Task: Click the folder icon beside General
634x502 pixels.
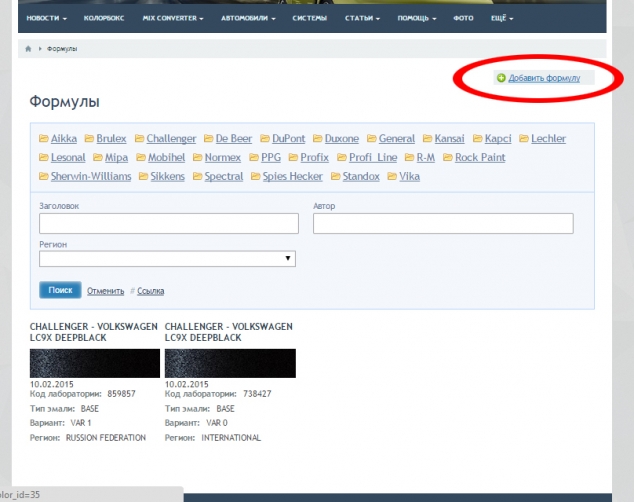Action: click(x=372, y=139)
